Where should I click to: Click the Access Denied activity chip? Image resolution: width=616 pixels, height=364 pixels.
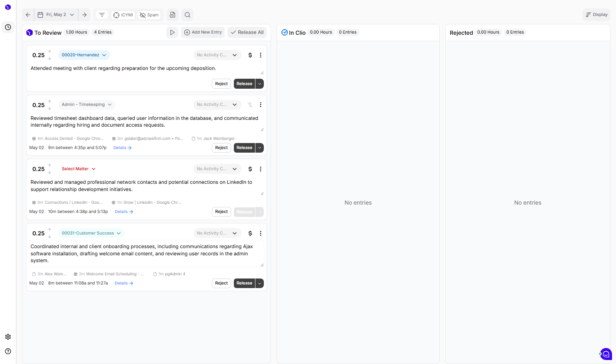(68, 139)
